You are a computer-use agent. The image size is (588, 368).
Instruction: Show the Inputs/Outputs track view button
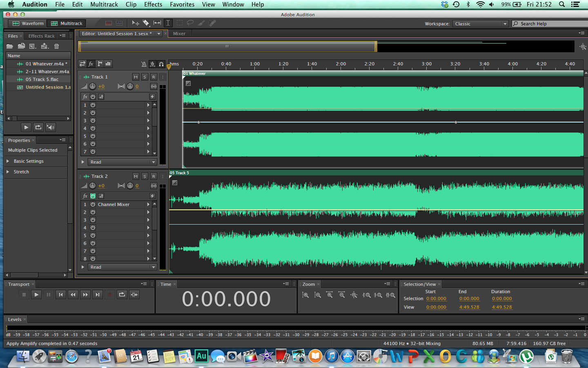tap(82, 64)
